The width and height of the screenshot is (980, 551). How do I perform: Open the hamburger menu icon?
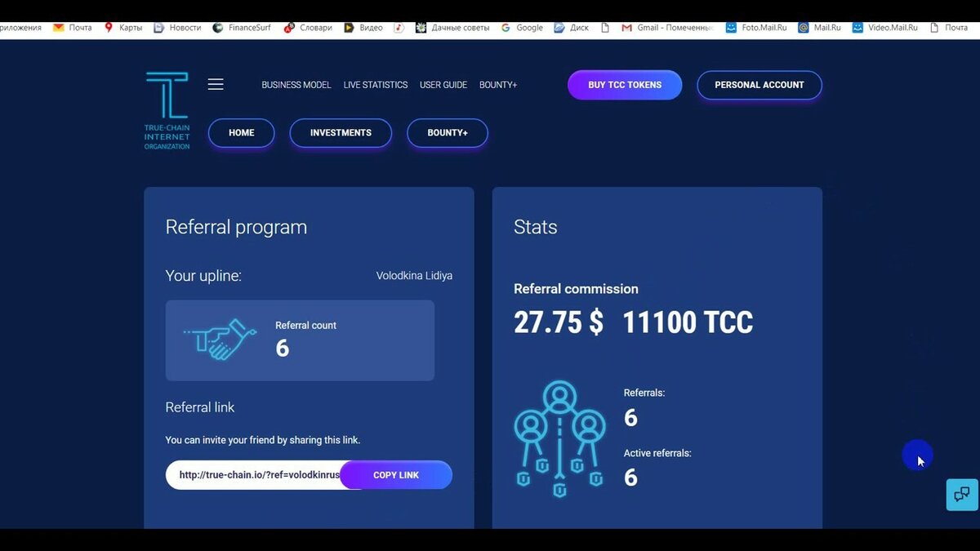pos(216,84)
